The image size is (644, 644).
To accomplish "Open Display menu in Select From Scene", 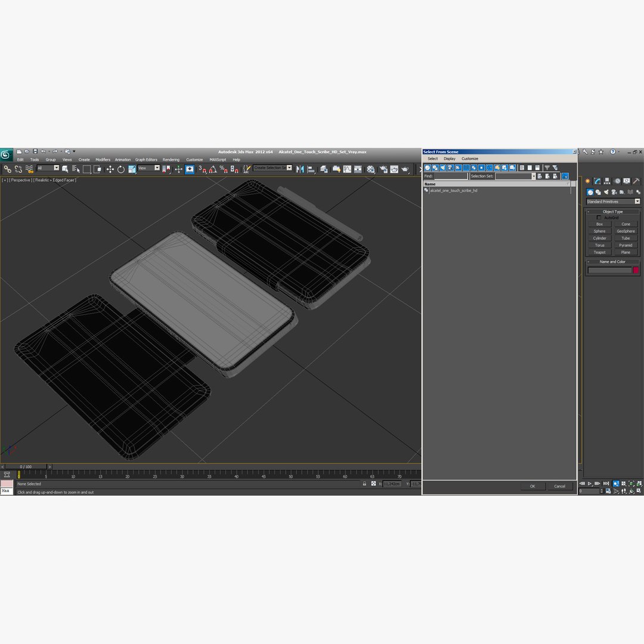I will click(450, 159).
